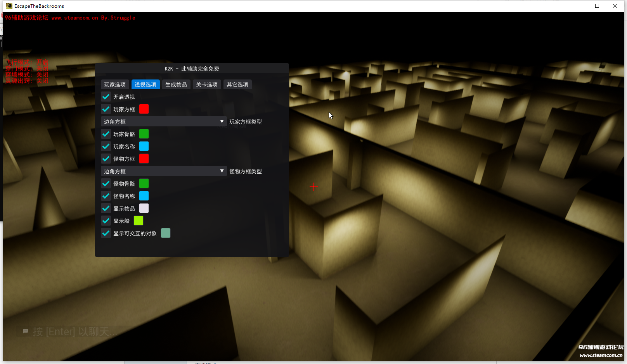Expand the 怪物方框类型 dropdown
The height and width of the screenshot is (364, 627).
[163, 171]
